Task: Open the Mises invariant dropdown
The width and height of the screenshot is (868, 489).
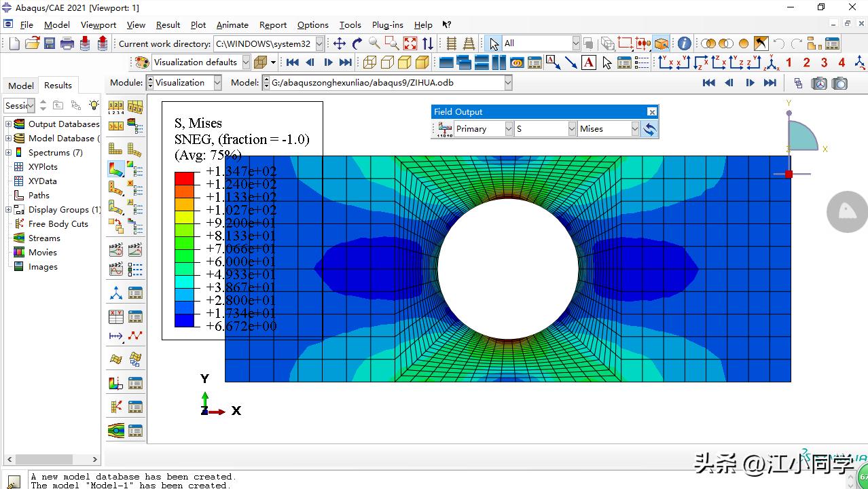Action: (x=635, y=129)
